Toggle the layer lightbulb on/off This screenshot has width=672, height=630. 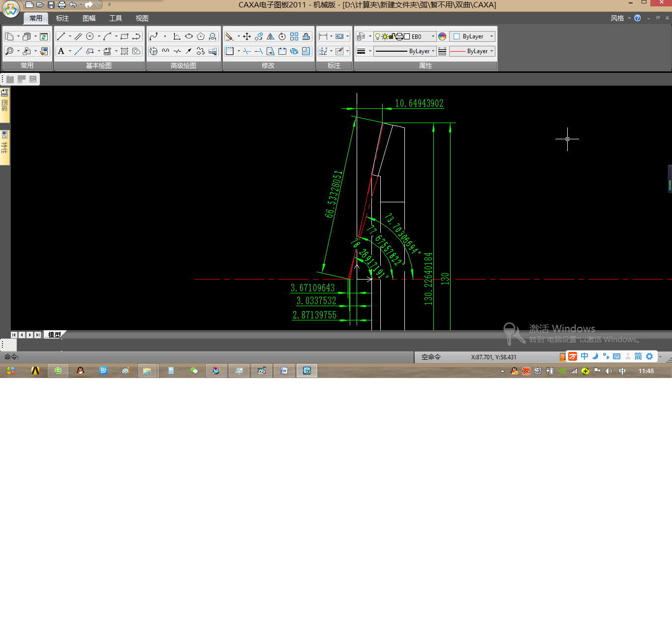pos(377,36)
